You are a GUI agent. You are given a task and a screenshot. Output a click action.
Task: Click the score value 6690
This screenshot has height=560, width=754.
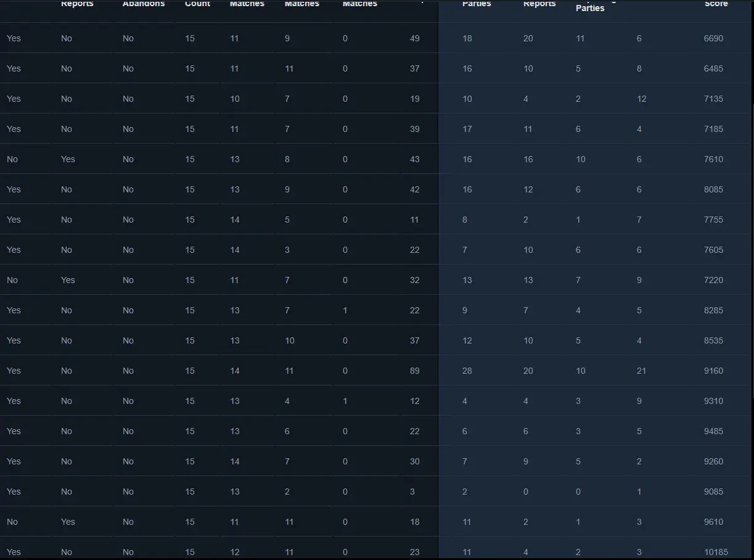click(713, 38)
